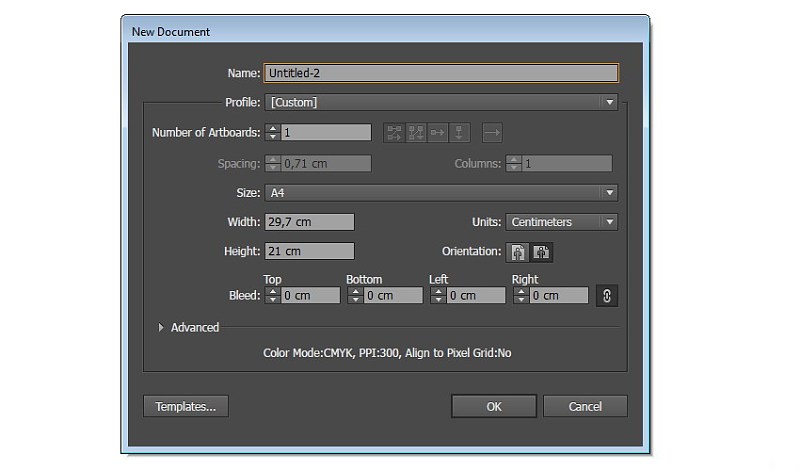Image resolution: width=800 pixels, height=471 pixels.
Task: Click the Name field containing Untitled-2
Action: (x=440, y=73)
